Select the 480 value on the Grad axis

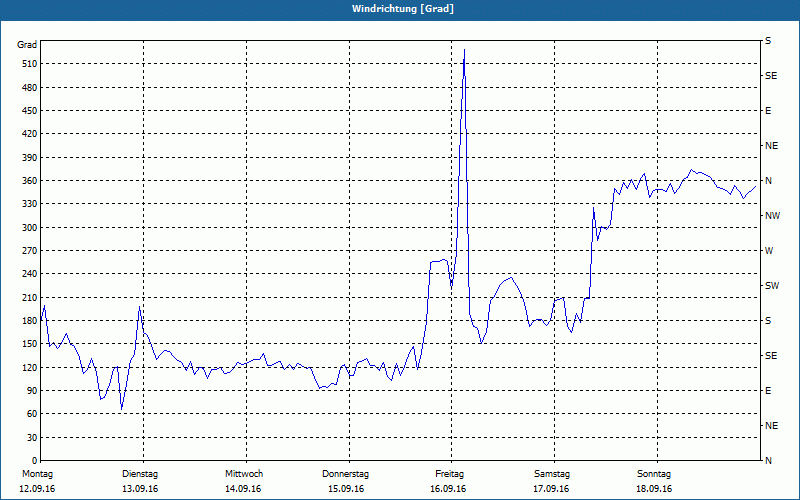(x=29, y=88)
